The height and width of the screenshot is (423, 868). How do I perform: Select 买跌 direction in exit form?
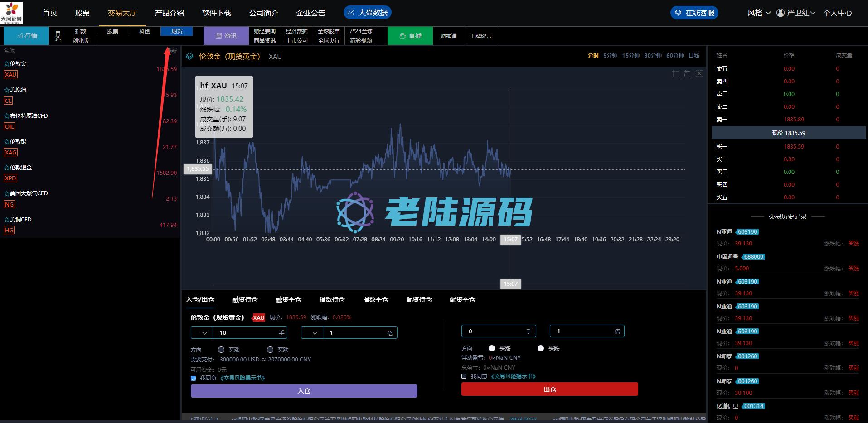[x=540, y=348]
